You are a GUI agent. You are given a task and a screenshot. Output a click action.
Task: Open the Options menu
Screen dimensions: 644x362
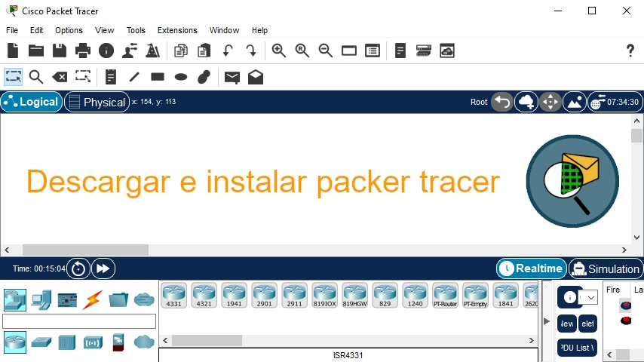(x=69, y=30)
